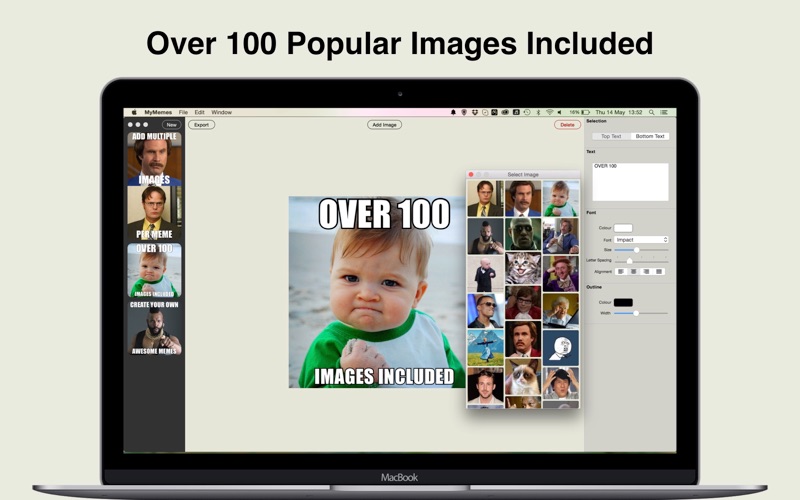Pick the bald man with sunglasses image
Image resolution: width=800 pixels, height=500 pixels.
(523, 236)
